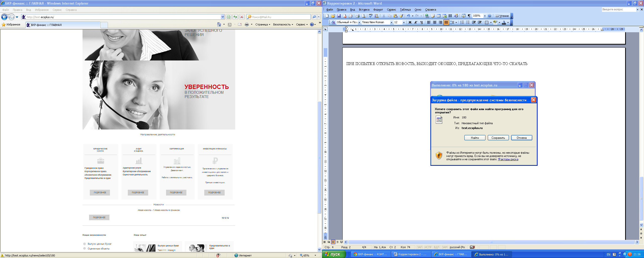The image size is (644, 258).
Task: Open the Times New Roman font dropdown
Action: tap(391, 22)
